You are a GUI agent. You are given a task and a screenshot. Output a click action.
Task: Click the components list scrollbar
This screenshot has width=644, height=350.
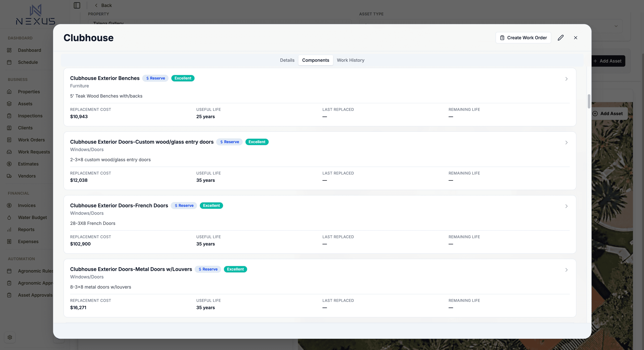589,101
